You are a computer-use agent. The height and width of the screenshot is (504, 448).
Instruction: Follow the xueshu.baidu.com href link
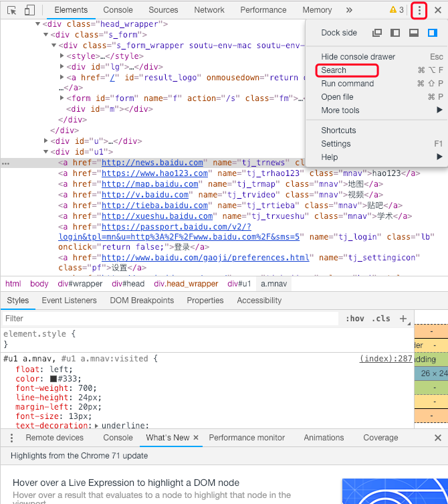tap(157, 216)
